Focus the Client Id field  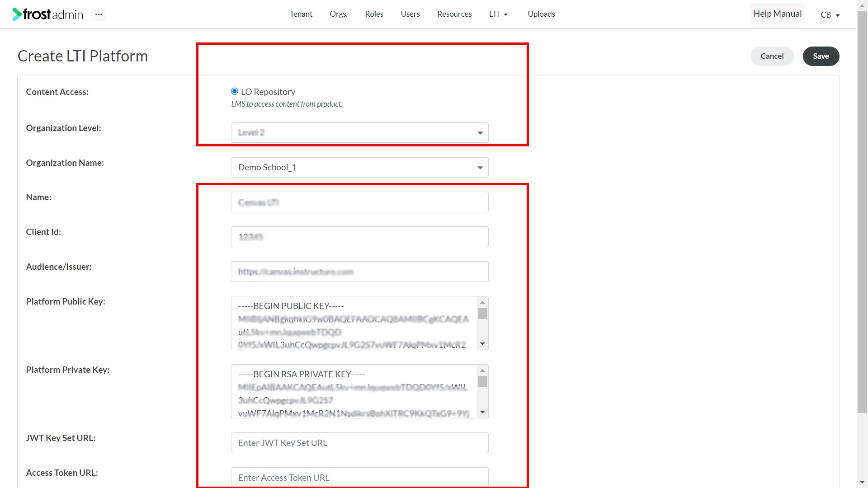click(360, 237)
